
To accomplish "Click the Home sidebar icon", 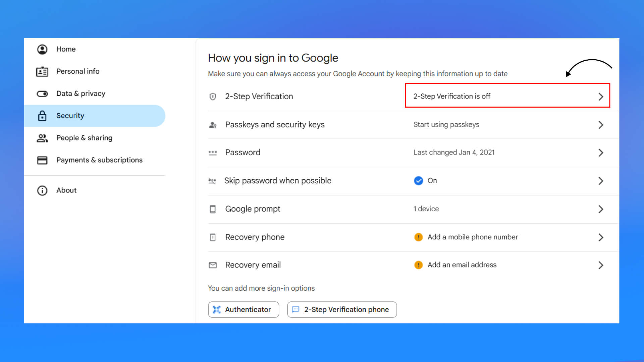I will (43, 49).
